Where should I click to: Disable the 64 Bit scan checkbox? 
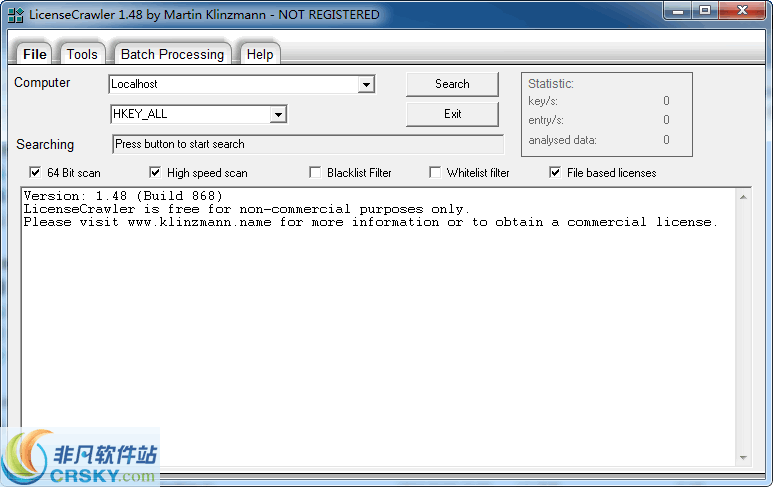click(x=35, y=173)
